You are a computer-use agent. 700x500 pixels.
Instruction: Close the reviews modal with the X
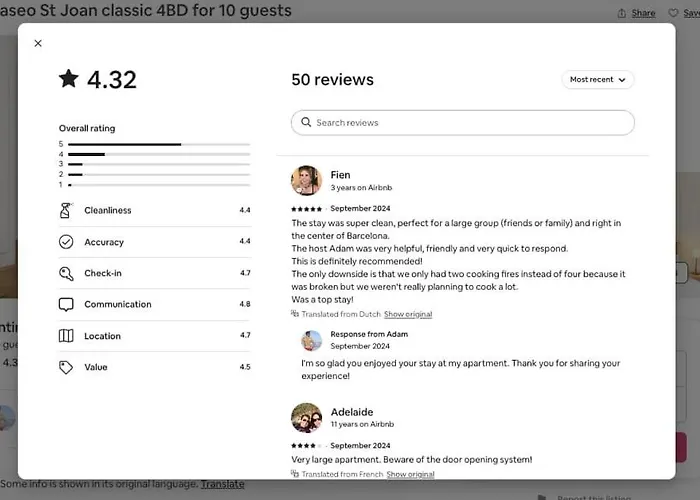38,43
